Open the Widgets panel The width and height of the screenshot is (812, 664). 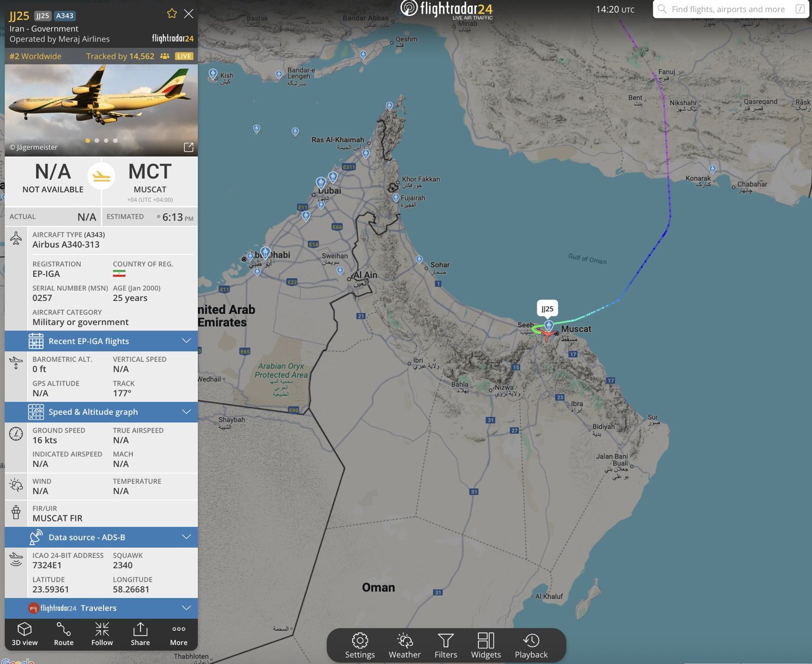point(486,646)
